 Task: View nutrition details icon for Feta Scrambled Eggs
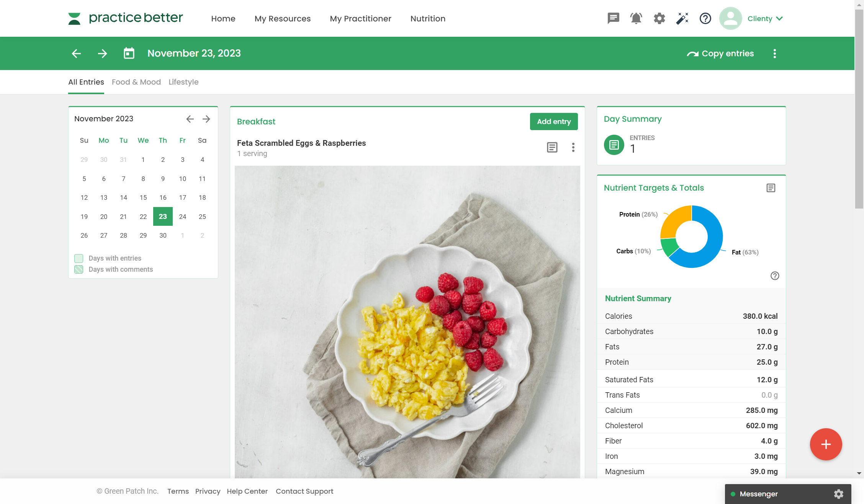552,147
